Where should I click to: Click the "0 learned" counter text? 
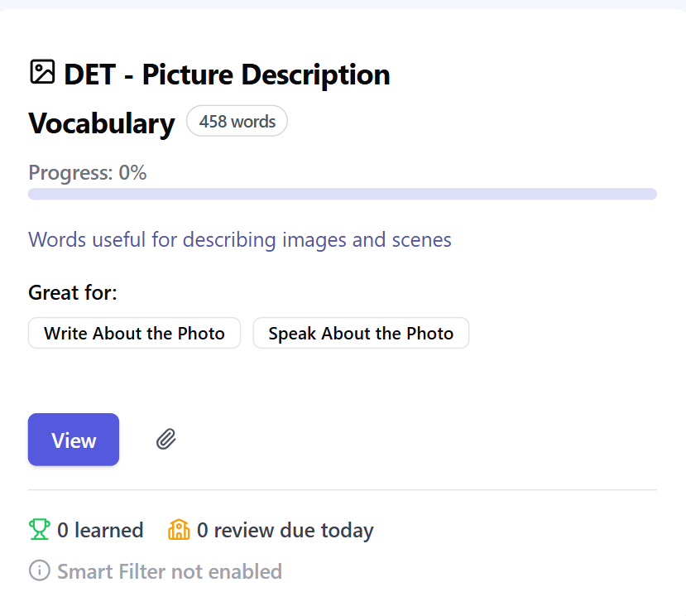click(100, 530)
